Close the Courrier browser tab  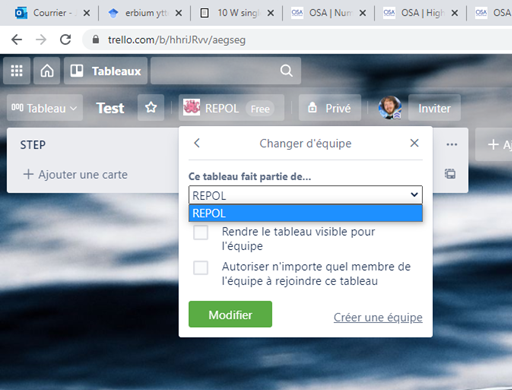[86, 13]
